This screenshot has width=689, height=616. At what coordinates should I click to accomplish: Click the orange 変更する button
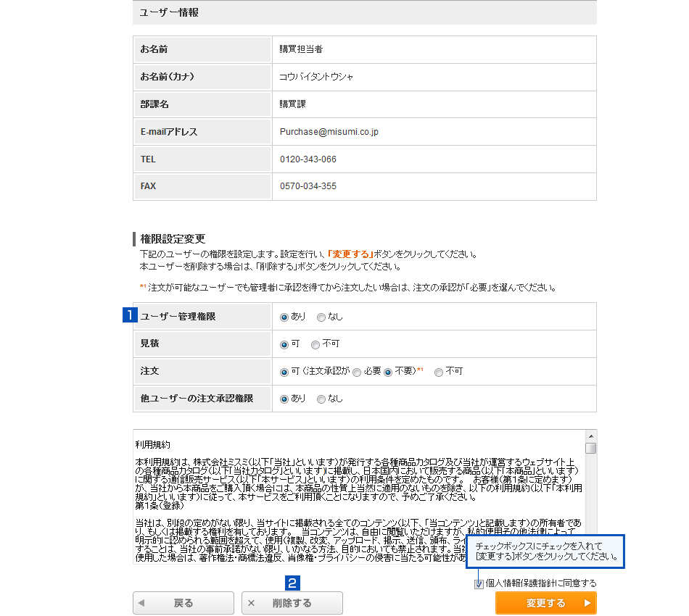click(545, 603)
